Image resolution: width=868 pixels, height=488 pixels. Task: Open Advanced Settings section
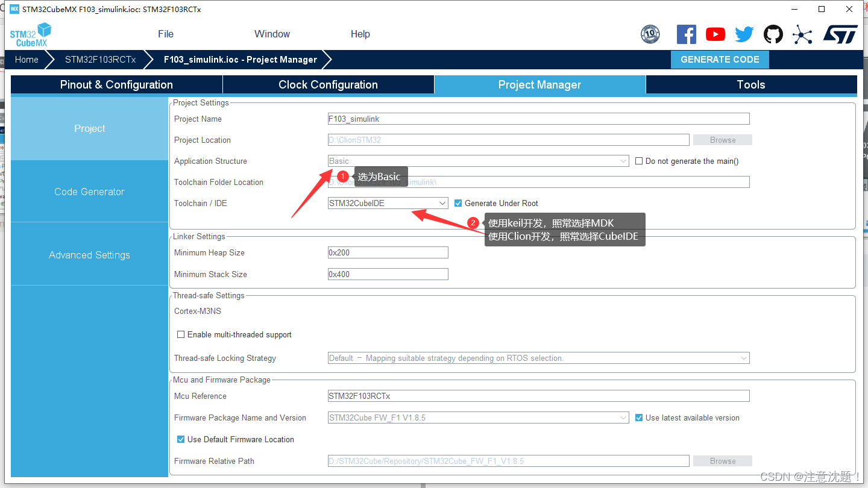(90, 255)
